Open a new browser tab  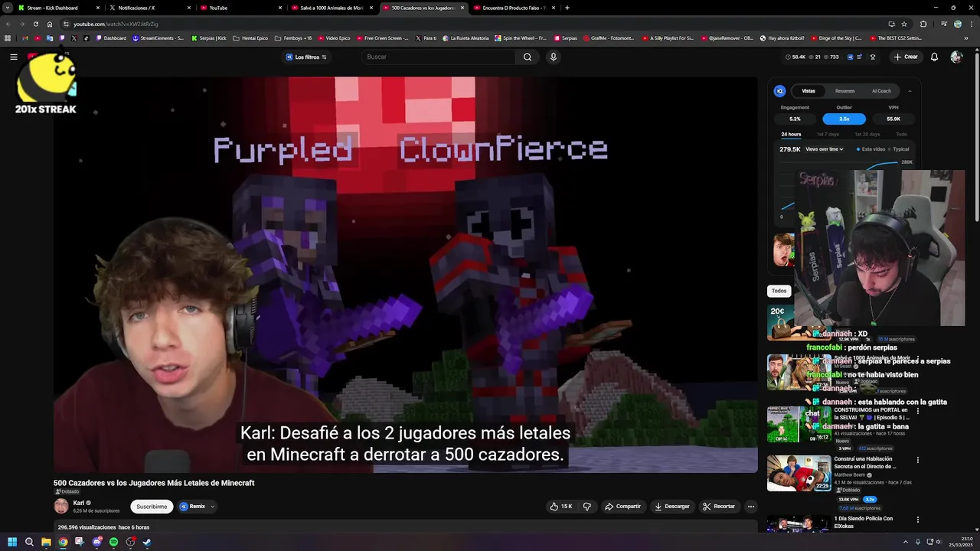567,8
